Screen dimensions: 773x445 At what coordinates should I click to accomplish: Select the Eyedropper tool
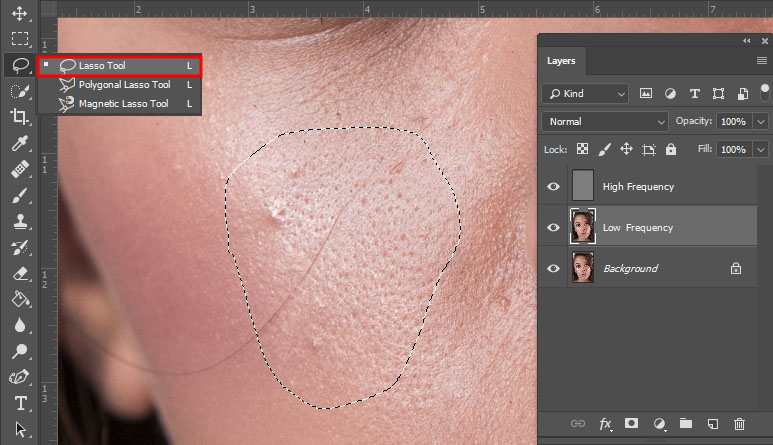pos(19,143)
